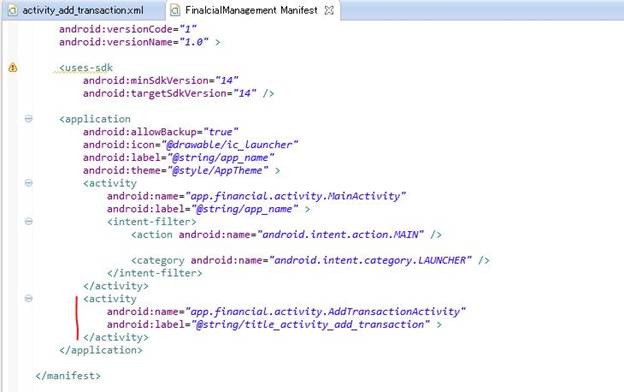Collapse the AddTransactionActivity activity fold marker
Screen dimensions: 624x392
tap(29, 298)
